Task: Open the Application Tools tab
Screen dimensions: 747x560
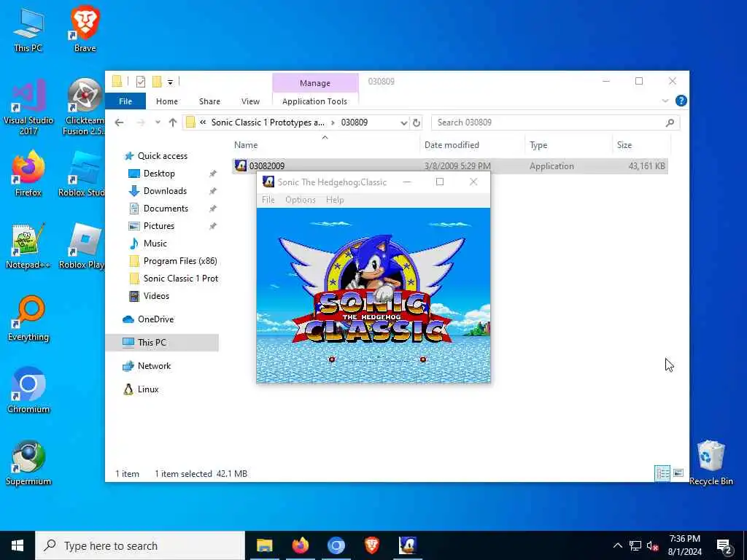Action: (314, 101)
